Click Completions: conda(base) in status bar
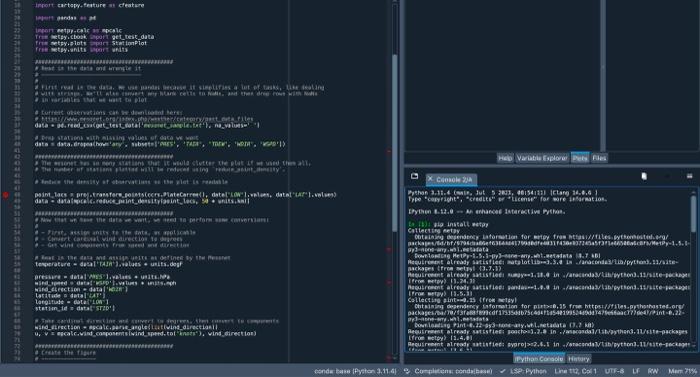Screen dimensions: 700x377 453,371
